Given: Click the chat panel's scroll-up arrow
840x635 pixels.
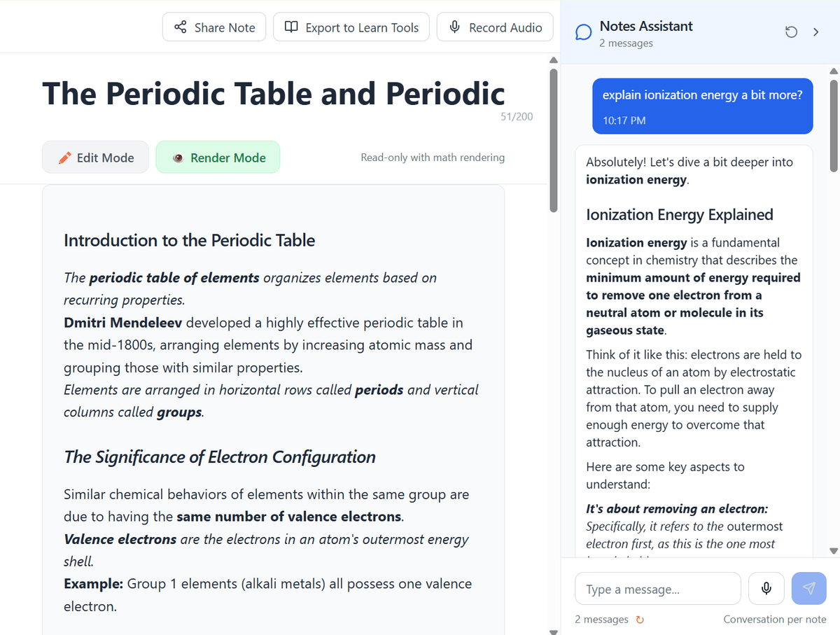Looking at the screenshot, I should 833,71.
